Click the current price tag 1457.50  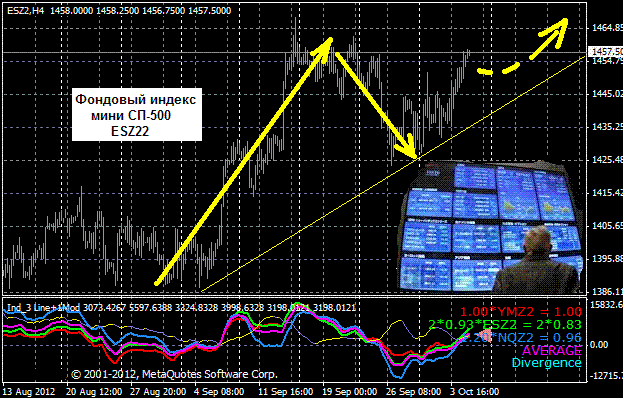pyautogui.click(x=605, y=52)
